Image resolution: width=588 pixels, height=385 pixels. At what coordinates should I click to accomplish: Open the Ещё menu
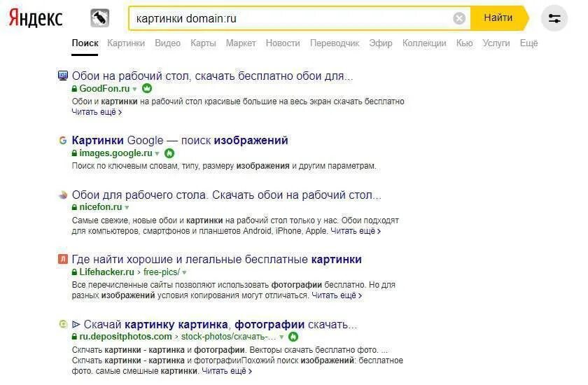pyautogui.click(x=528, y=43)
